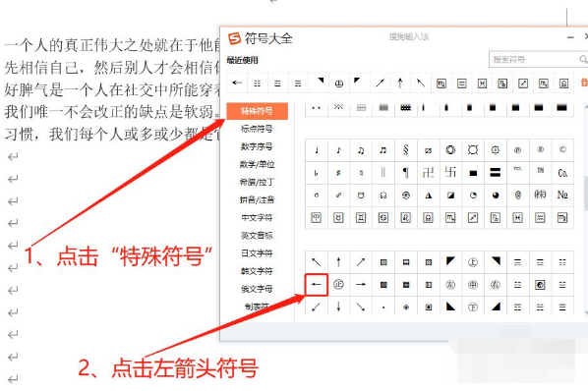
Task: Click the Word text line starting 我们唯一不会改正
Action: 112,112
